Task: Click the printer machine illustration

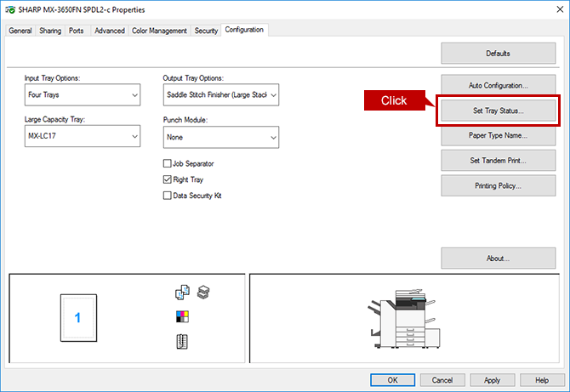Action: [404, 319]
